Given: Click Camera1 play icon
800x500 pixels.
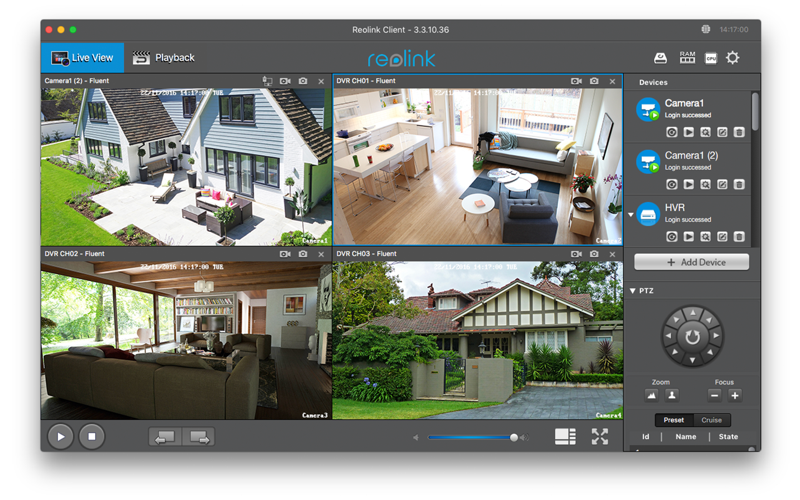Looking at the screenshot, I should click(689, 133).
